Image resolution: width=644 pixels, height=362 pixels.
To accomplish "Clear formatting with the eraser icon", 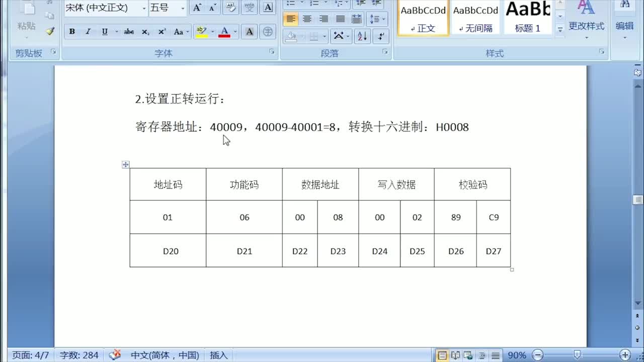I will (231, 8).
